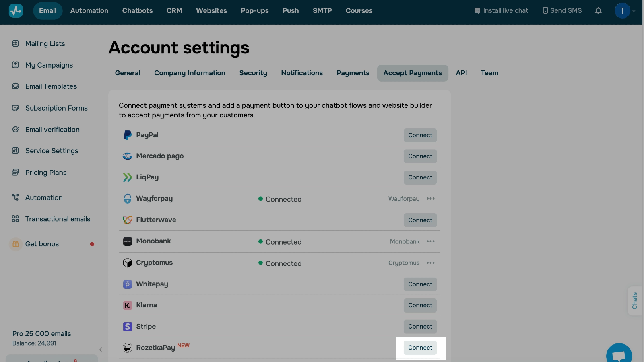
Task: Click the My Campaigns sidebar icon
Action: click(x=15, y=65)
